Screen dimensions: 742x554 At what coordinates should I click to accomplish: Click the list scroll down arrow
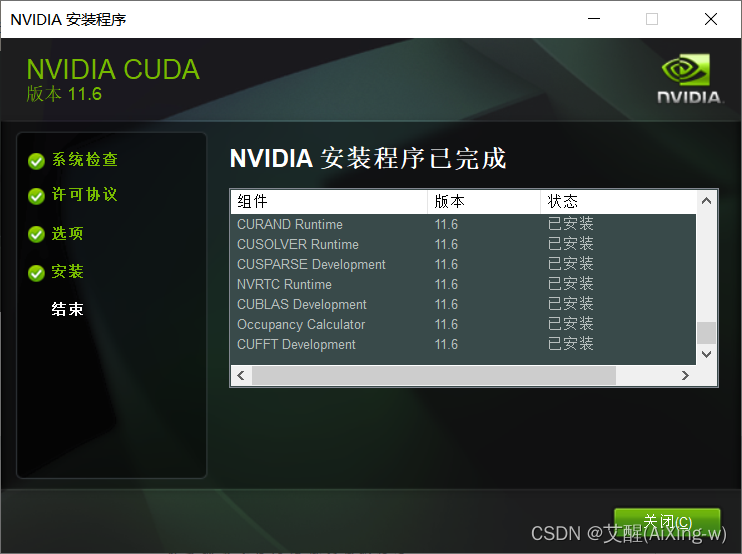(707, 354)
